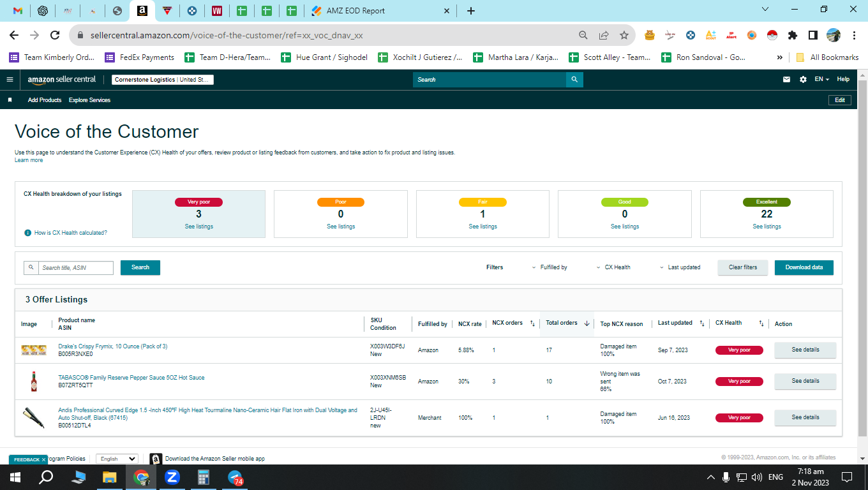Sort by Total orders column arrow
868x490 pixels.
click(587, 323)
